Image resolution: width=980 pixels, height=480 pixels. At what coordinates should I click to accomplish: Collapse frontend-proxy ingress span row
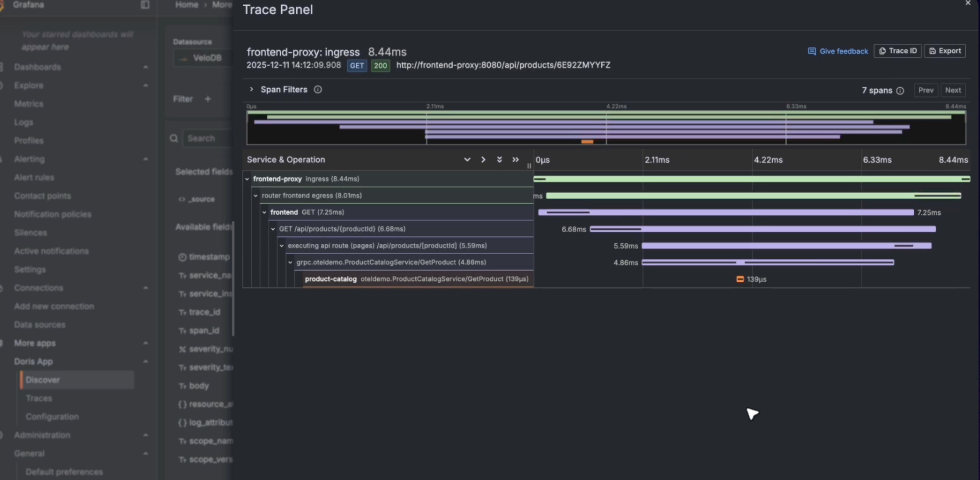(247, 179)
